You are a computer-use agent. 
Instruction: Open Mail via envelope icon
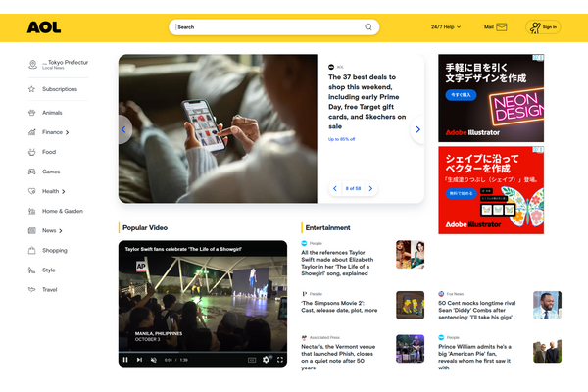pos(502,27)
